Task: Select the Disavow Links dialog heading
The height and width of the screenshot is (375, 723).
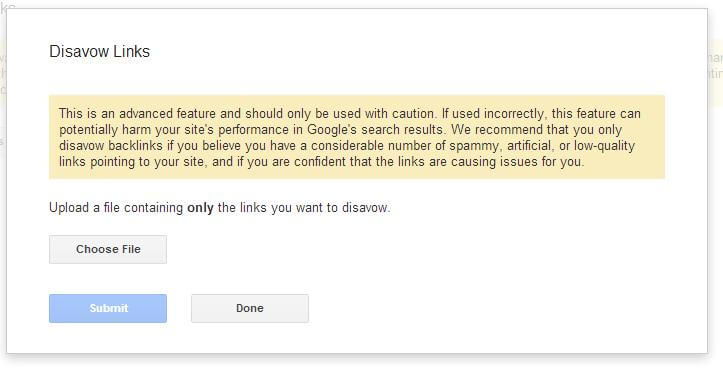Action: coord(100,51)
